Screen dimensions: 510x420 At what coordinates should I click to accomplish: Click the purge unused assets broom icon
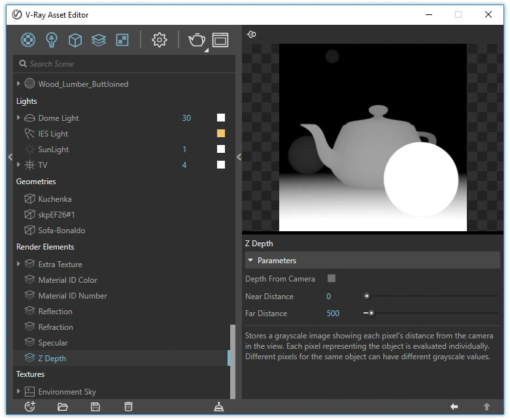point(219,407)
